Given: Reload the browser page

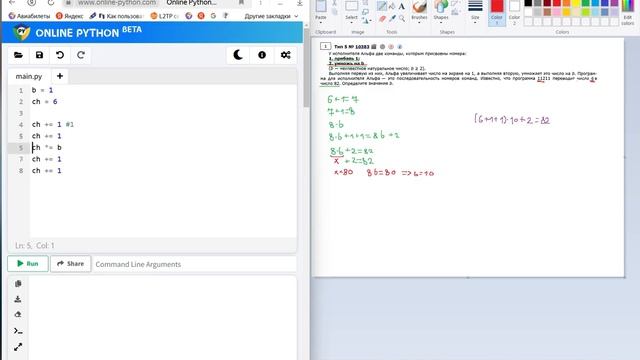Looking at the screenshot, I should click(51, 2).
